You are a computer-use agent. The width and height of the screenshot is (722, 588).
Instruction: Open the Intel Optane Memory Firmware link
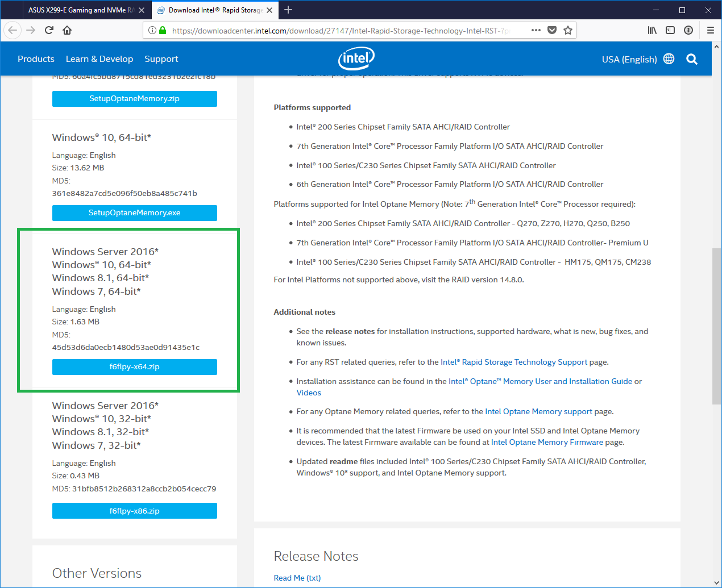click(x=547, y=442)
